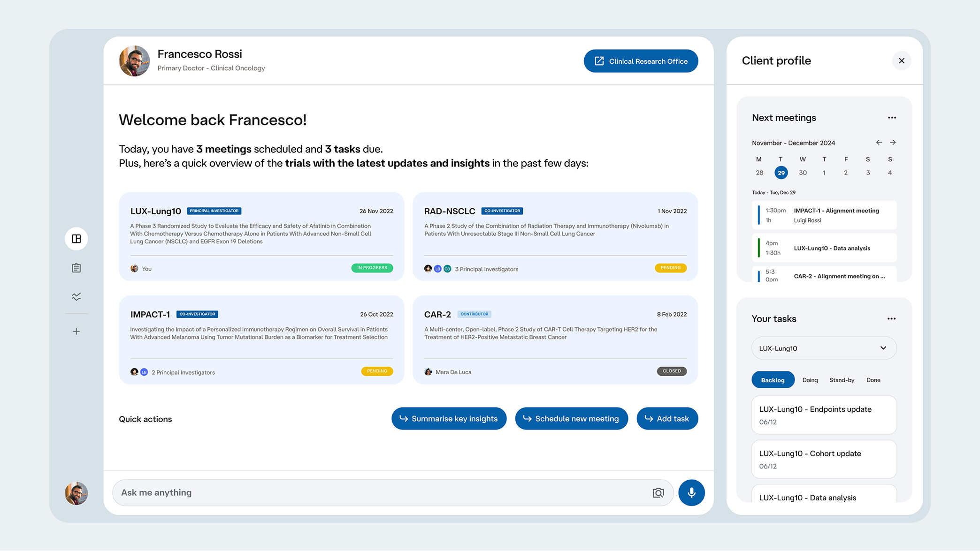
Task: Open the Clinical Research Office link
Action: coord(641,60)
